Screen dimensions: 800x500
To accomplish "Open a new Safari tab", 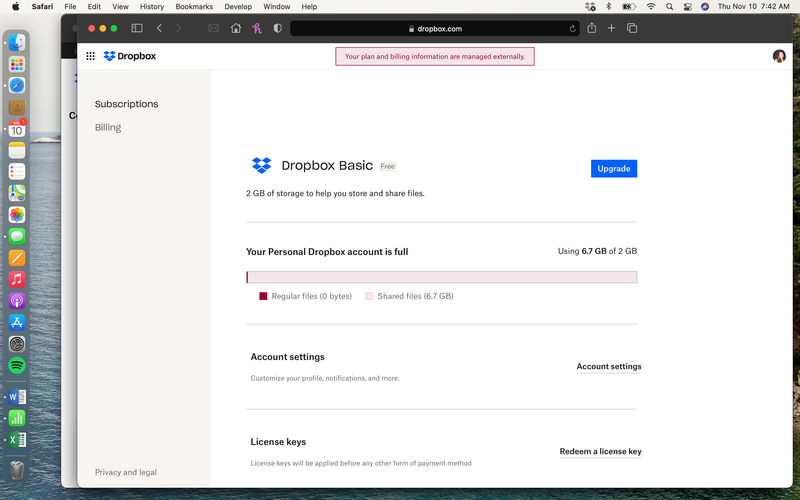I will [612, 28].
